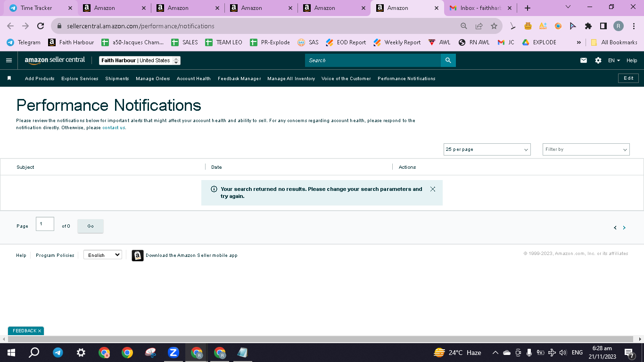This screenshot has height=362, width=644.
Task: View site information lock icon
Action: coord(60,26)
